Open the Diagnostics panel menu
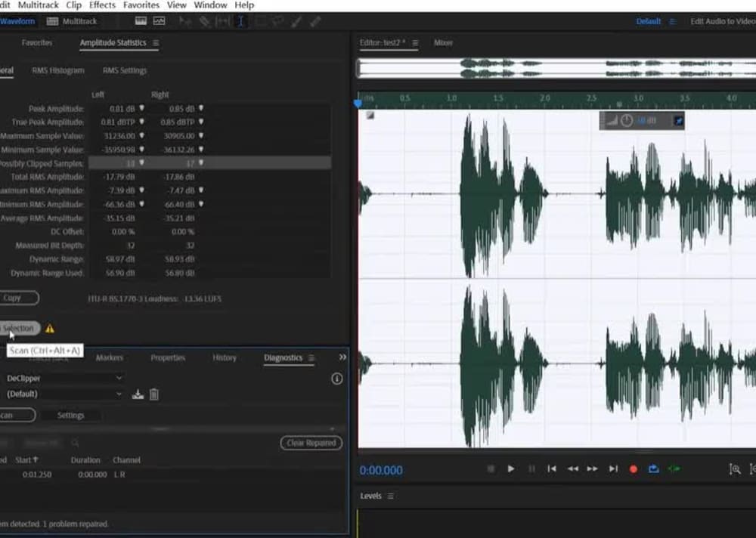This screenshot has width=756, height=538. [x=311, y=357]
